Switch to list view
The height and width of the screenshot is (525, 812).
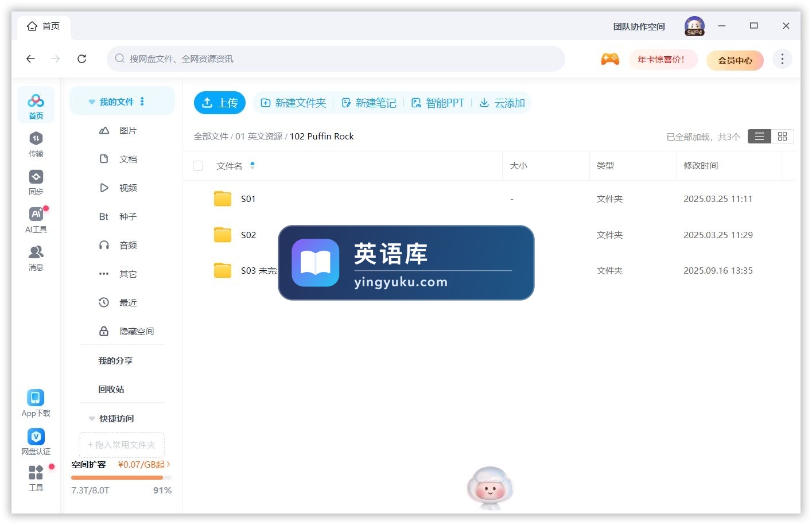pos(759,136)
